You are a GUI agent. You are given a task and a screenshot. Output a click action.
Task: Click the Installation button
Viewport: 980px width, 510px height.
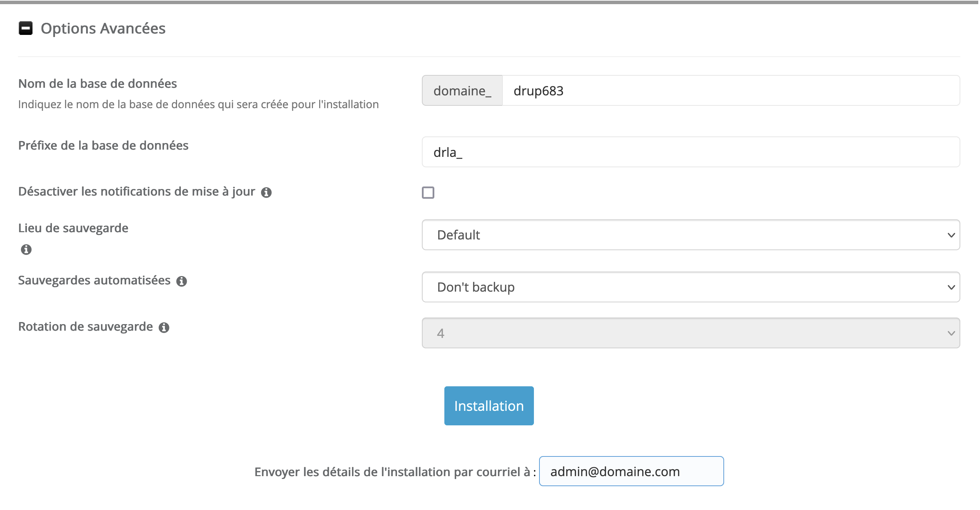[x=489, y=406]
